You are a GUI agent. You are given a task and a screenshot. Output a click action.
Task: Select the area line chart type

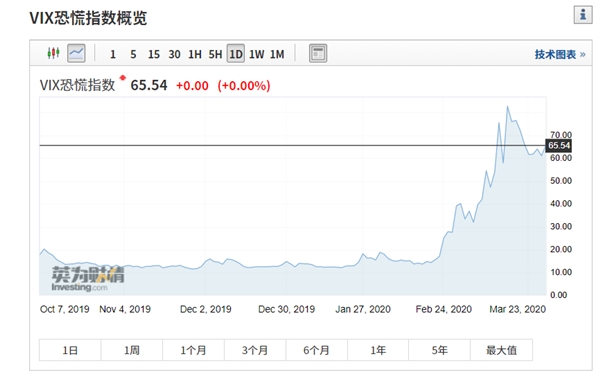[x=76, y=53]
